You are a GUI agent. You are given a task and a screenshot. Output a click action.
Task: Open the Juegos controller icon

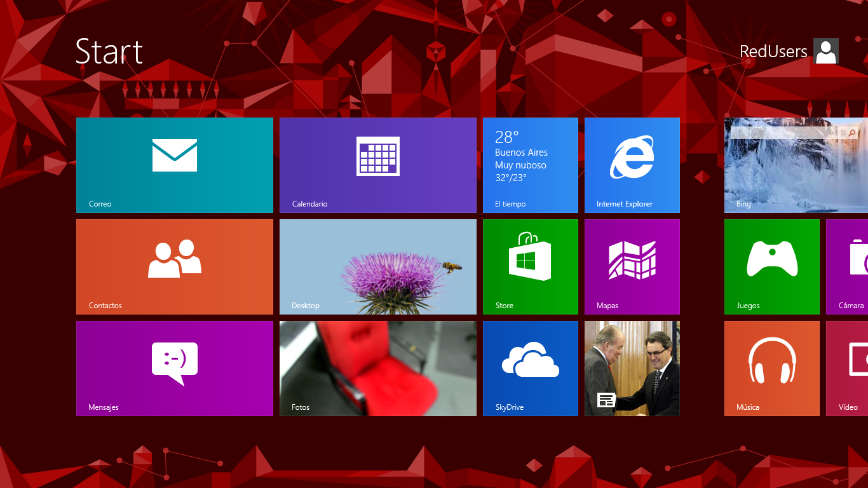[x=772, y=258]
